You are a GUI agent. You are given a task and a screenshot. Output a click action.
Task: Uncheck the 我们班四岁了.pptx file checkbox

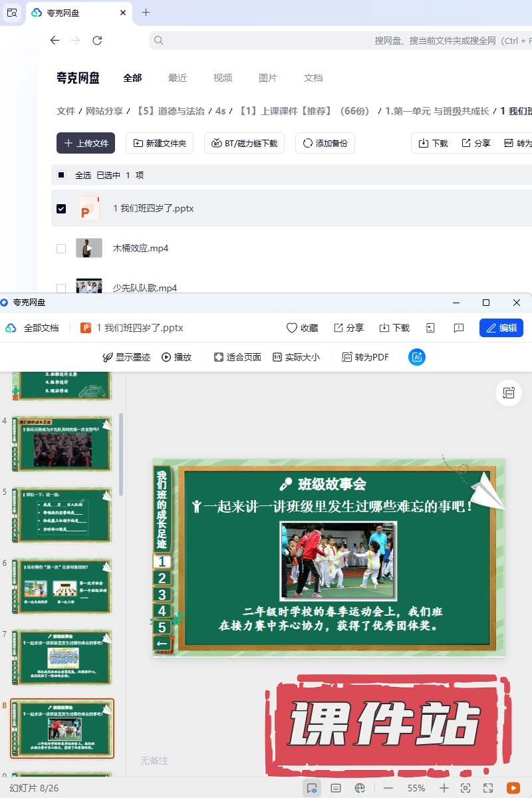(61, 209)
